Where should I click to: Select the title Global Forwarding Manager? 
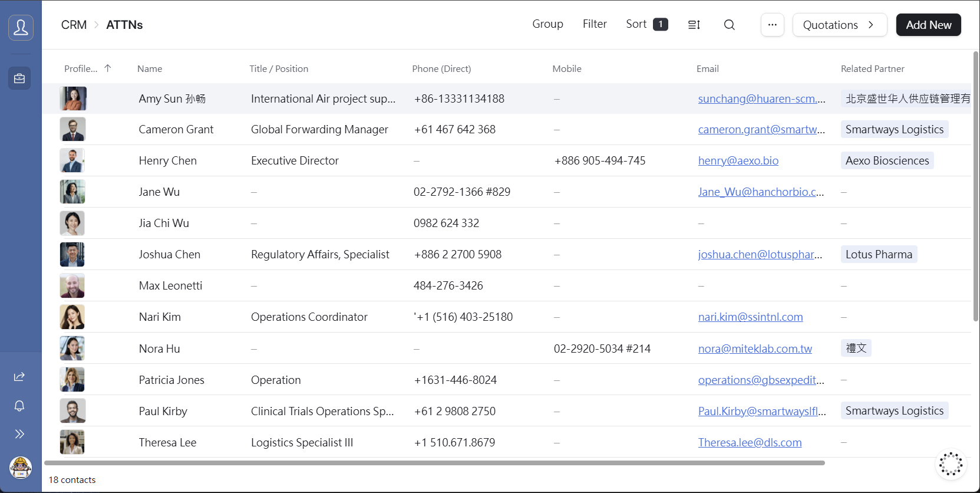click(x=319, y=129)
